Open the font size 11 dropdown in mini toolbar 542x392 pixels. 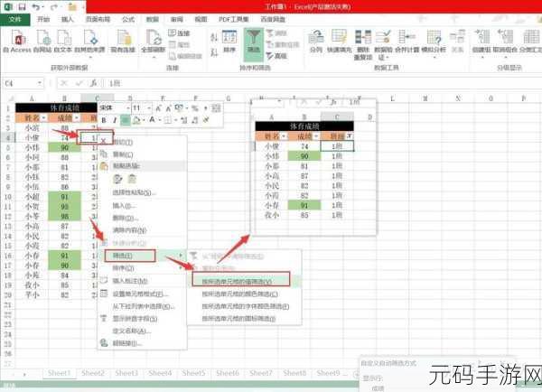point(149,108)
